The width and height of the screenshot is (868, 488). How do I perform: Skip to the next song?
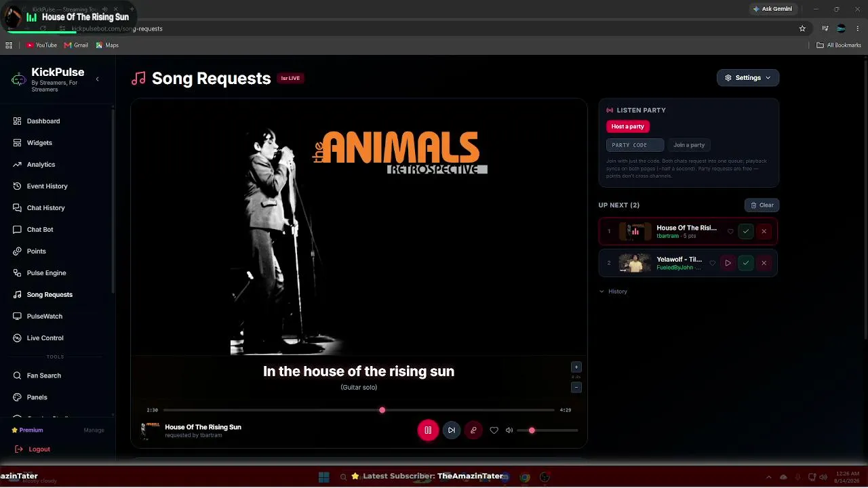click(452, 430)
